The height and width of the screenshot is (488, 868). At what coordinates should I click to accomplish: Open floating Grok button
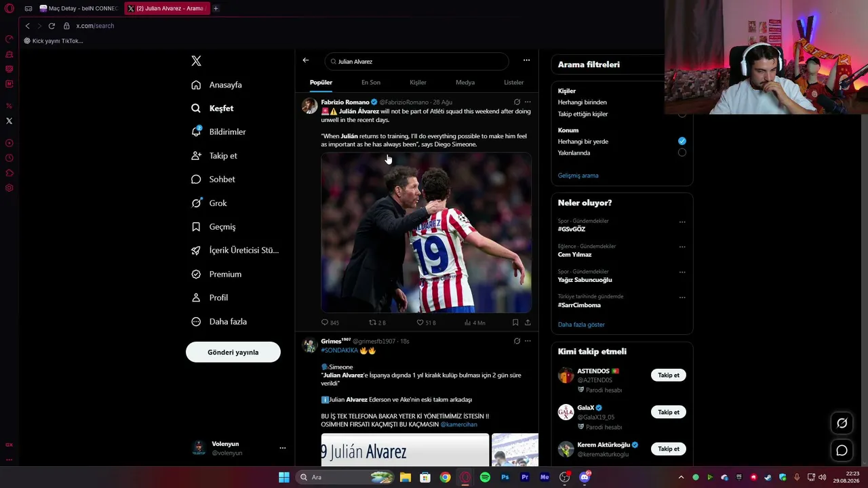point(842,423)
